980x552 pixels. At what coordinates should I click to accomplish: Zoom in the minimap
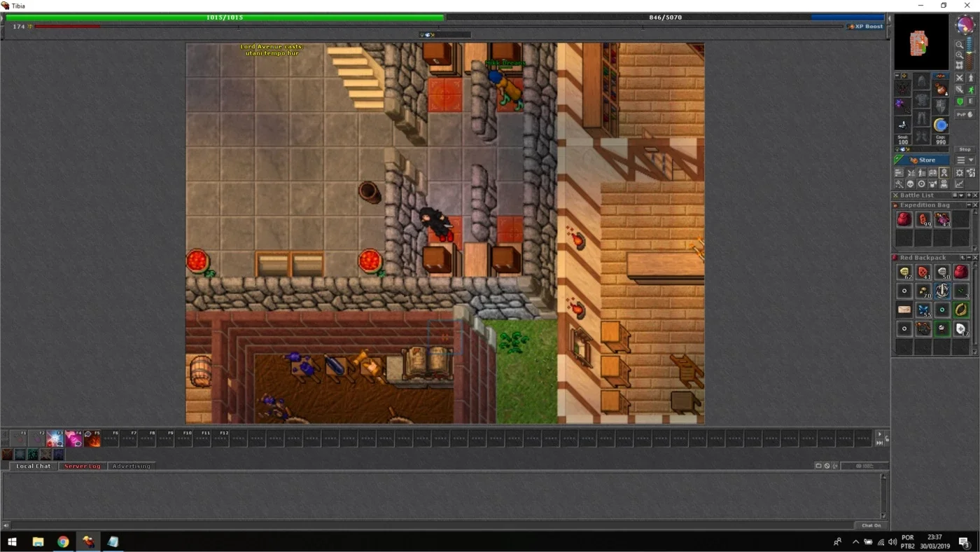[x=960, y=55]
